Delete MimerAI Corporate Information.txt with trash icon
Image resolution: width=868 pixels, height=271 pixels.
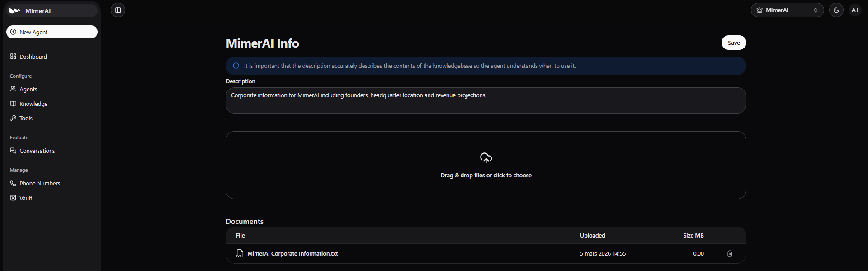(729, 253)
